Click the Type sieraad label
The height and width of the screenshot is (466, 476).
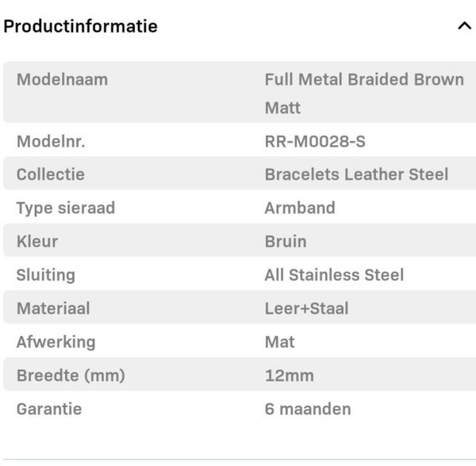66,208
